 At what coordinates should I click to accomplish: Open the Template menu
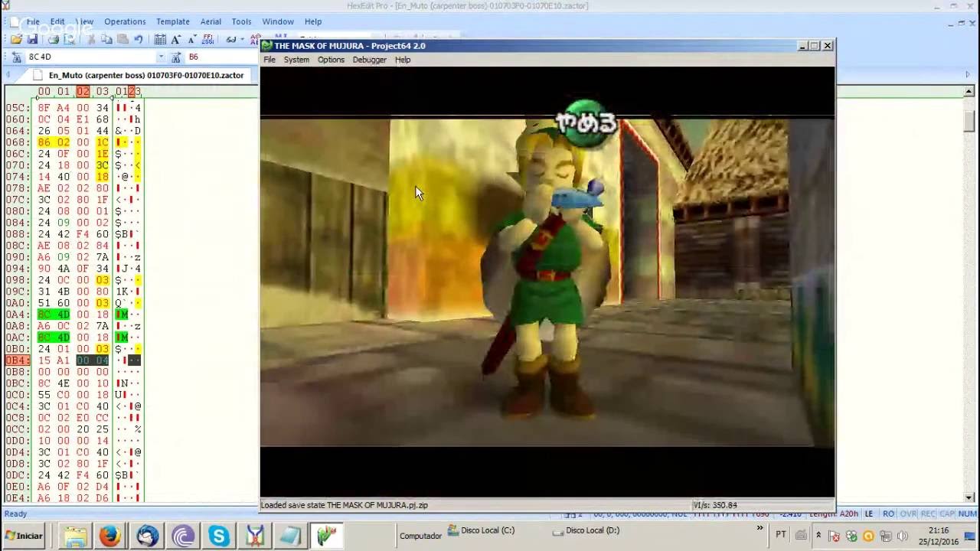[x=173, y=21]
